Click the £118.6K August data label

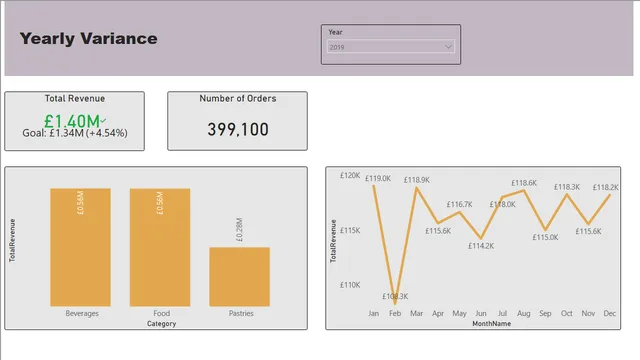[524, 183]
